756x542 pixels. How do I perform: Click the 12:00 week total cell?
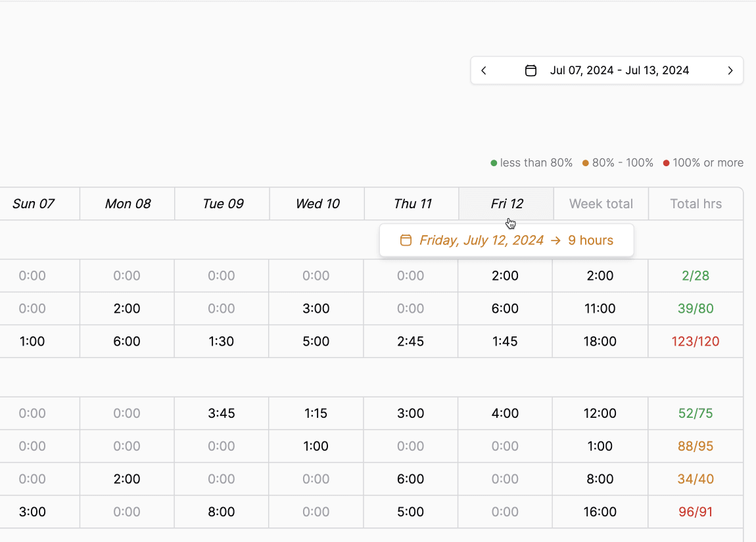click(x=600, y=413)
